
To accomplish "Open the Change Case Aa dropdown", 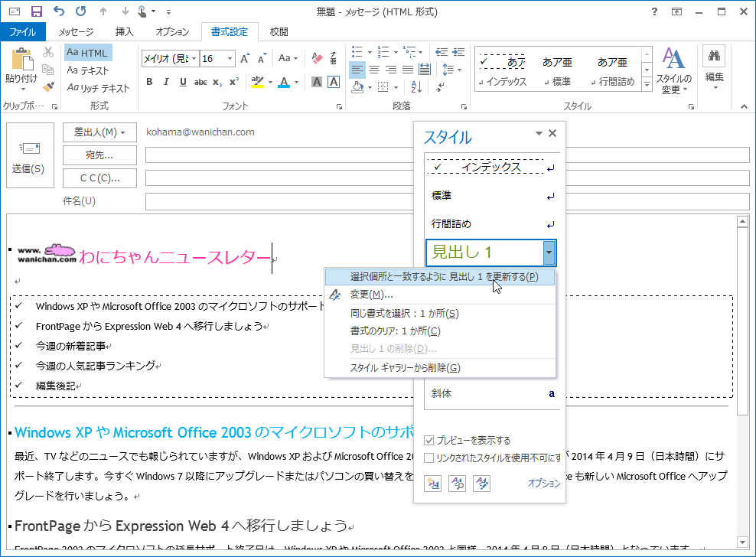I will point(288,58).
